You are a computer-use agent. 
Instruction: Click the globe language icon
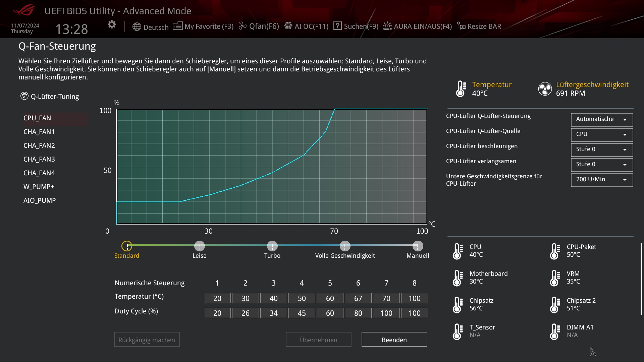(137, 27)
